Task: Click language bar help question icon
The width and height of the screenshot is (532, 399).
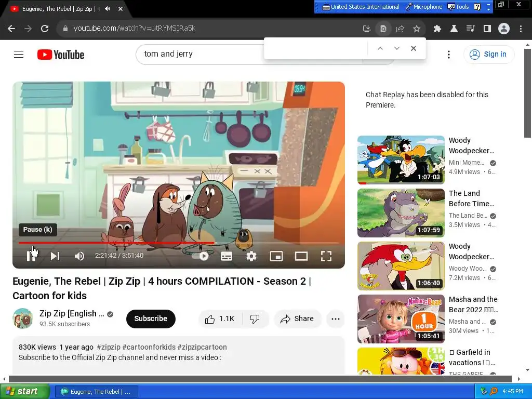Action: [x=477, y=7]
